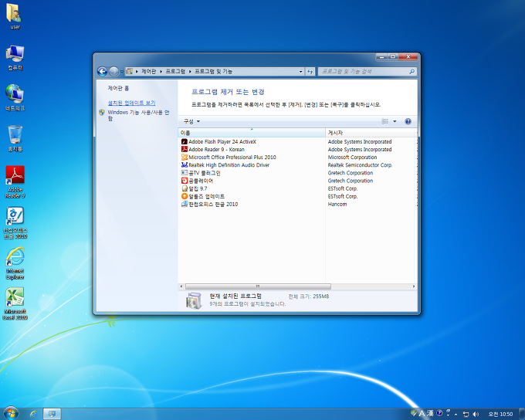Click the Windows Start orb
The width and height of the screenshot is (525, 420).
pyautogui.click(x=11, y=413)
